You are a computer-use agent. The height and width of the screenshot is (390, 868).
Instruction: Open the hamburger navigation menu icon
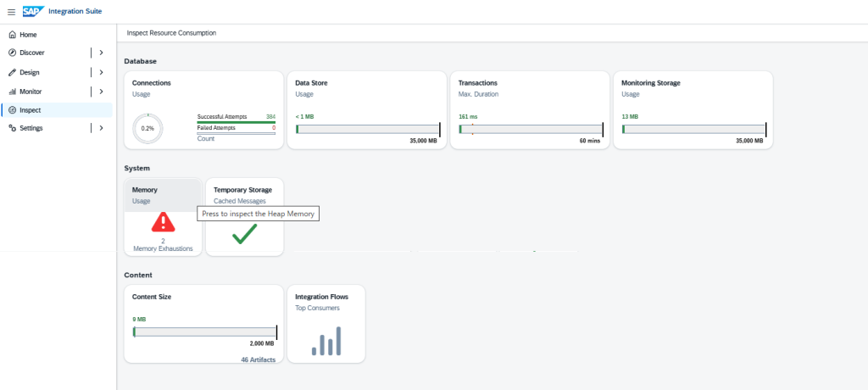pyautogui.click(x=11, y=12)
